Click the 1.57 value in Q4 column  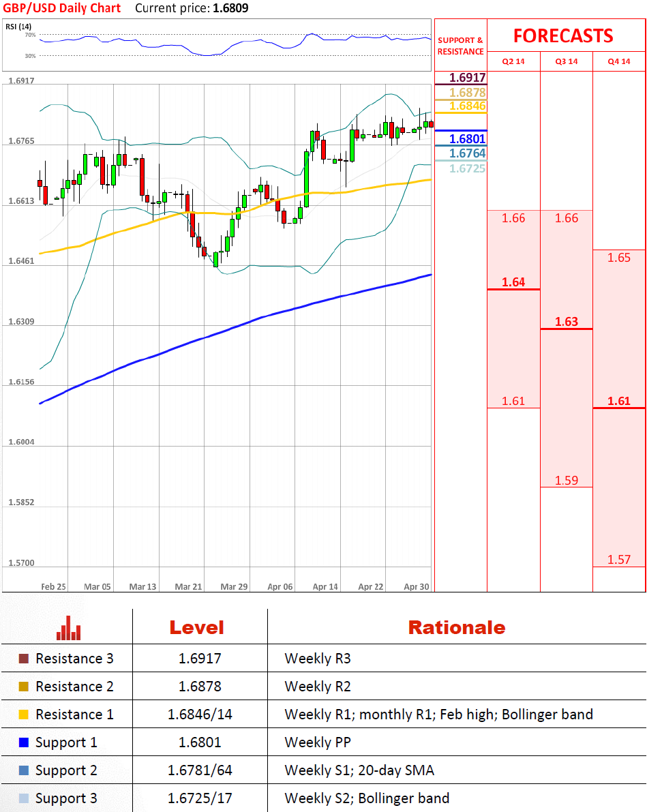click(x=619, y=560)
